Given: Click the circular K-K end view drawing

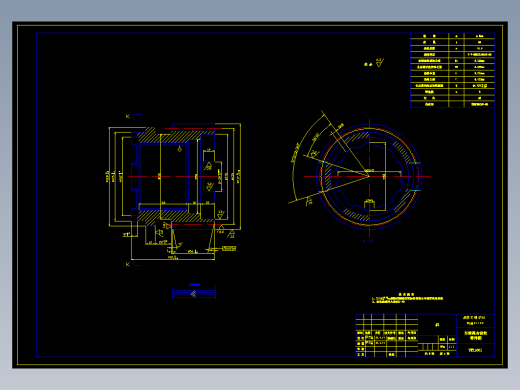Looking at the screenshot, I should pos(369,177).
